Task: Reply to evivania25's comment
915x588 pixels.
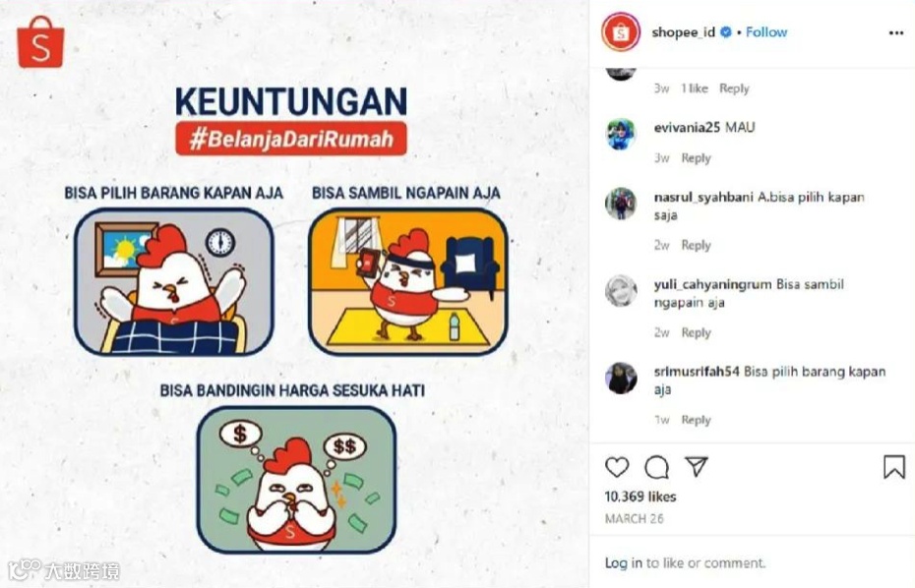Action: point(697,158)
